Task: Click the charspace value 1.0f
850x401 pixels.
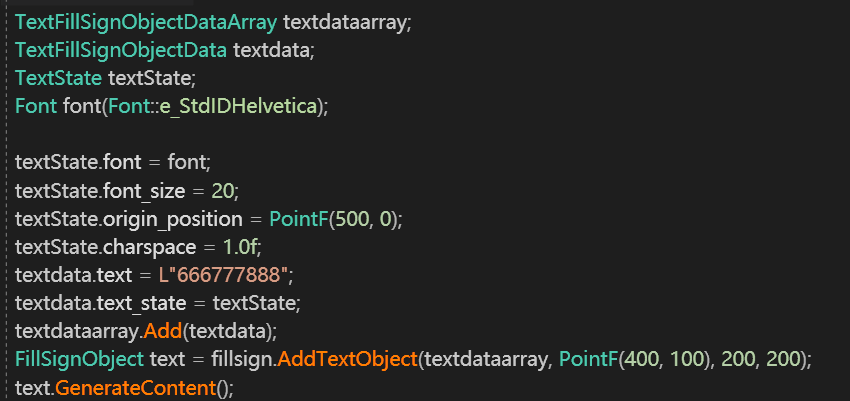Action: 239,247
